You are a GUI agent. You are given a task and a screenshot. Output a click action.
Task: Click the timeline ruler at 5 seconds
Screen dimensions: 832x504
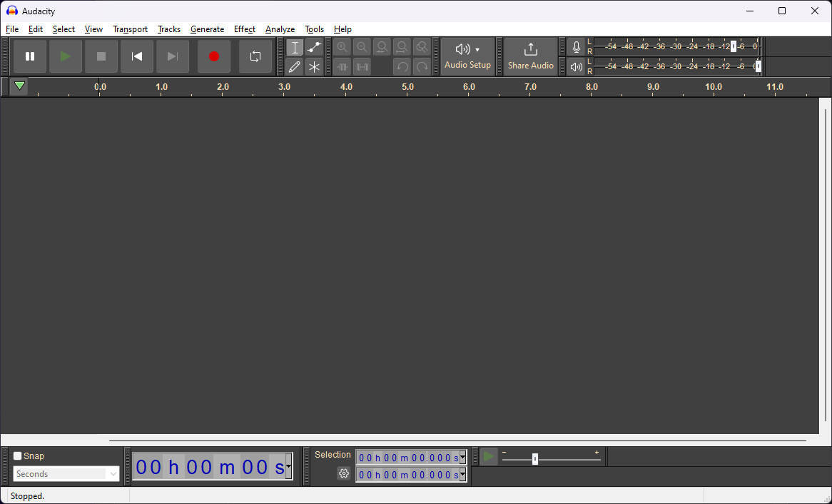tap(407, 91)
